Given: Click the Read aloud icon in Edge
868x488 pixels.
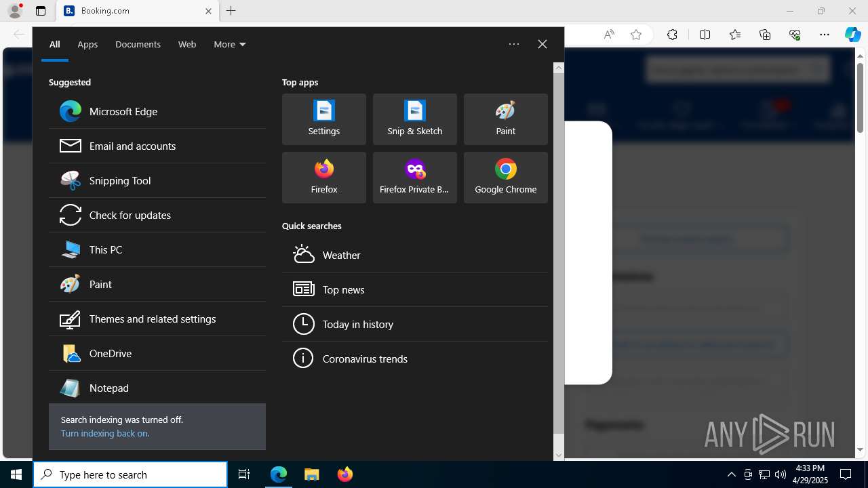Looking at the screenshot, I should pyautogui.click(x=609, y=35).
